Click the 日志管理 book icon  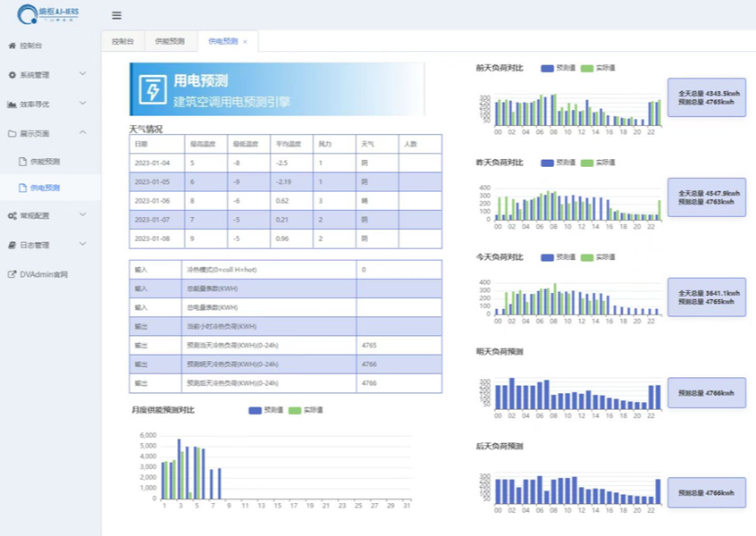pyautogui.click(x=12, y=245)
